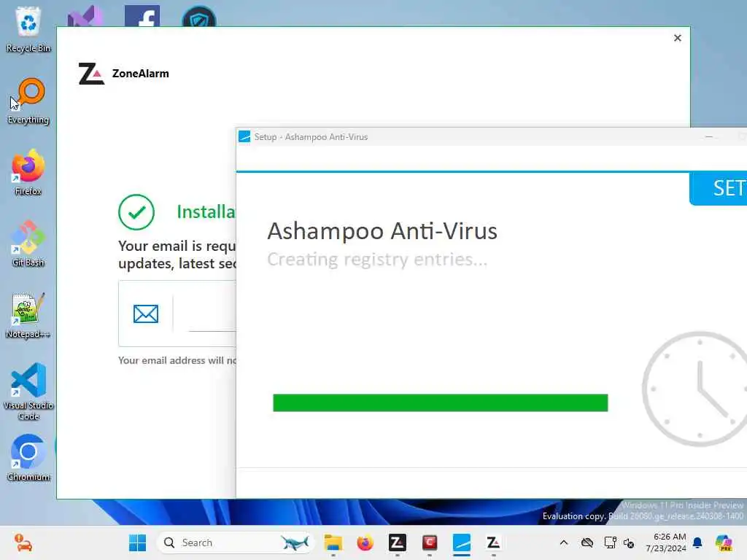The width and height of the screenshot is (747, 560).
Task: Close the ZoneAlarm installer window
Action: (x=678, y=38)
